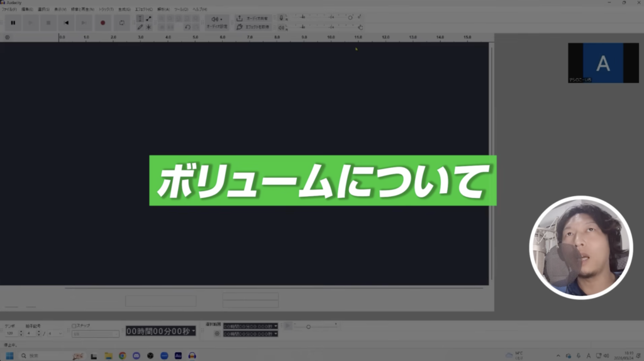
Task: Open Google Chrome from the taskbar
Action: [123, 355]
